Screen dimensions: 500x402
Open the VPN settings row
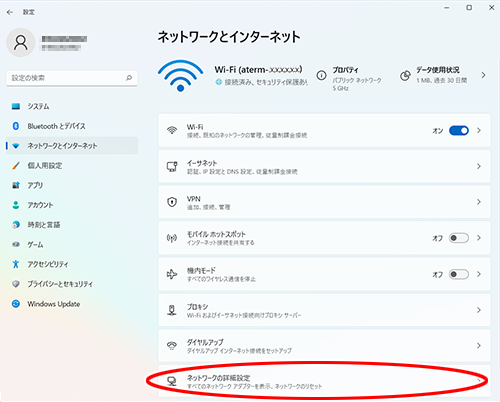click(x=324, y=202)
